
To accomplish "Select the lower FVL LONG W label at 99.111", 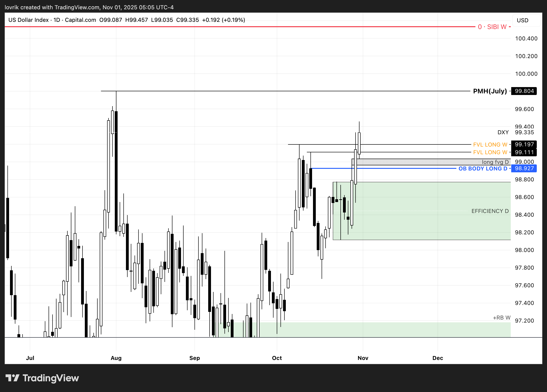I will click(x=490, y=152).
